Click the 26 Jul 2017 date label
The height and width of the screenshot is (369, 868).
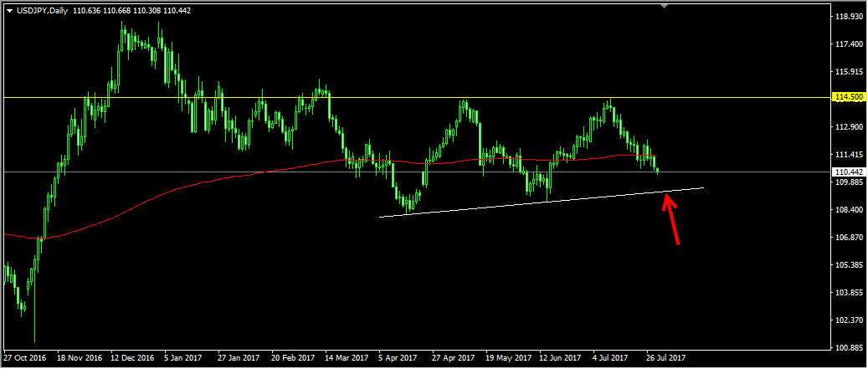(666, 358)
